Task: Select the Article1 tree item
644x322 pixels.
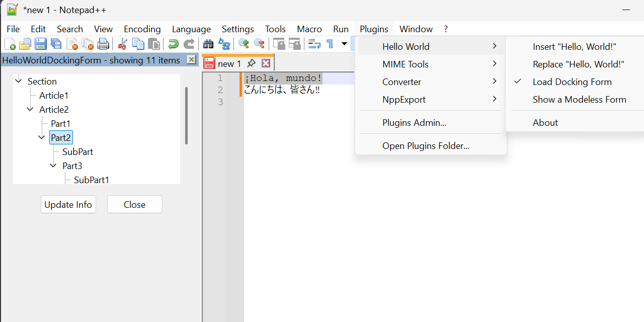Action: 54,95
